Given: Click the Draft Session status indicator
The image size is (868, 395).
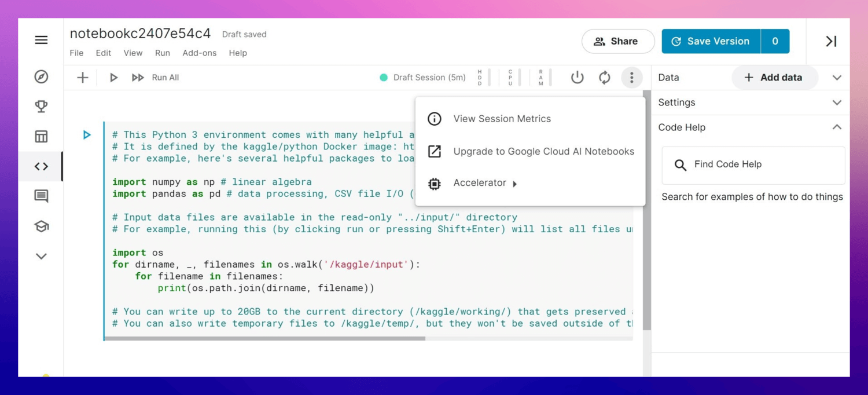Looking at the screenshot, I should pos(422,78).
